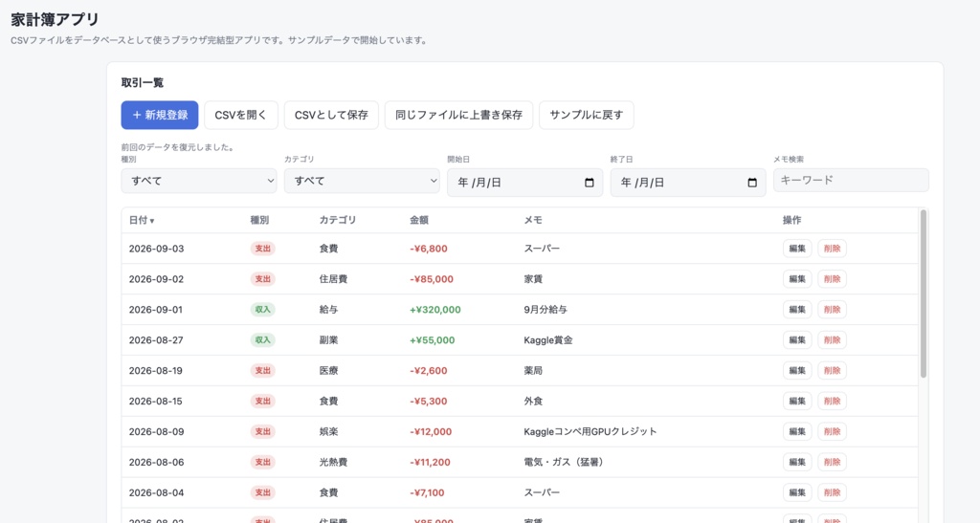
Task: Click the 副業 category cell
Action: point(328,340)
